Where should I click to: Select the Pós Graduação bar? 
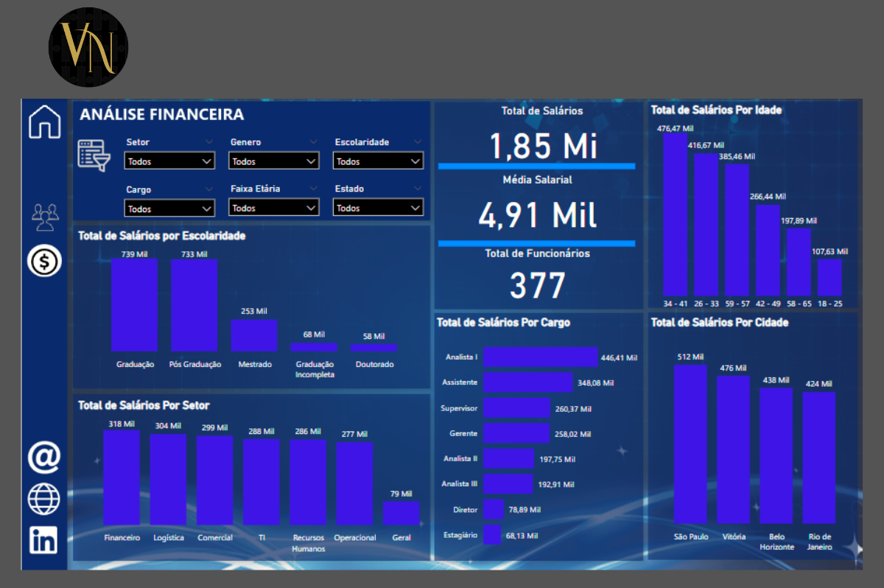pyautogui.click(x=194, y=305)
